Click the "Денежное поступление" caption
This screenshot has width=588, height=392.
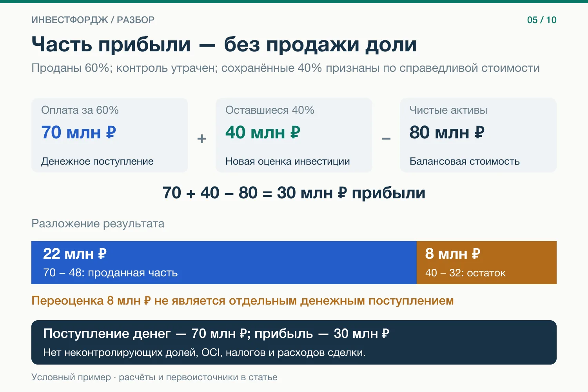(97, 162)
